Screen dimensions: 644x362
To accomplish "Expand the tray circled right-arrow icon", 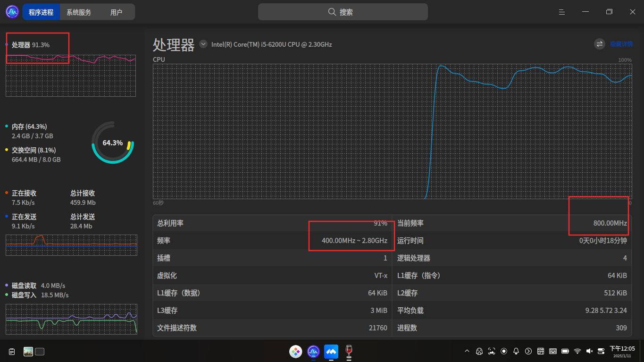I will [x=528, y=351].
